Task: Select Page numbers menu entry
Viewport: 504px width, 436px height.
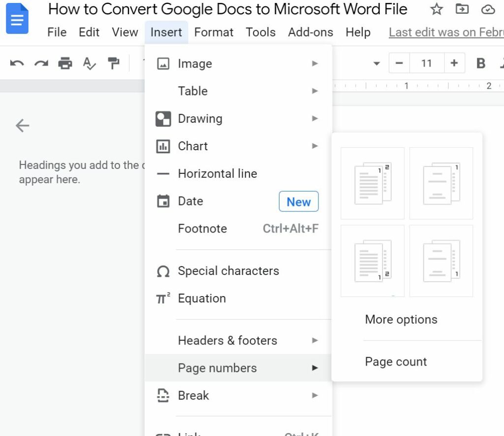Action: coord(238,368)
